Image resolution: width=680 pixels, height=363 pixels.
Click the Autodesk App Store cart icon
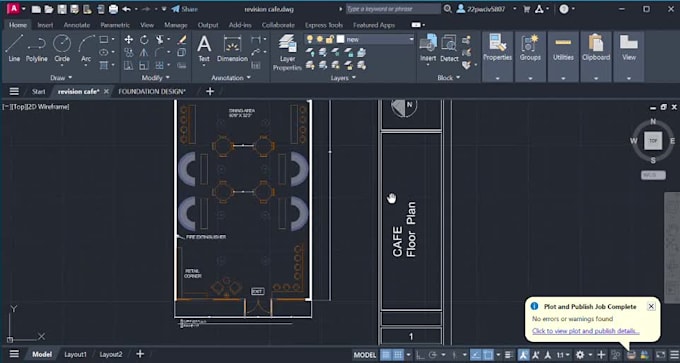[x=527, y=9]
